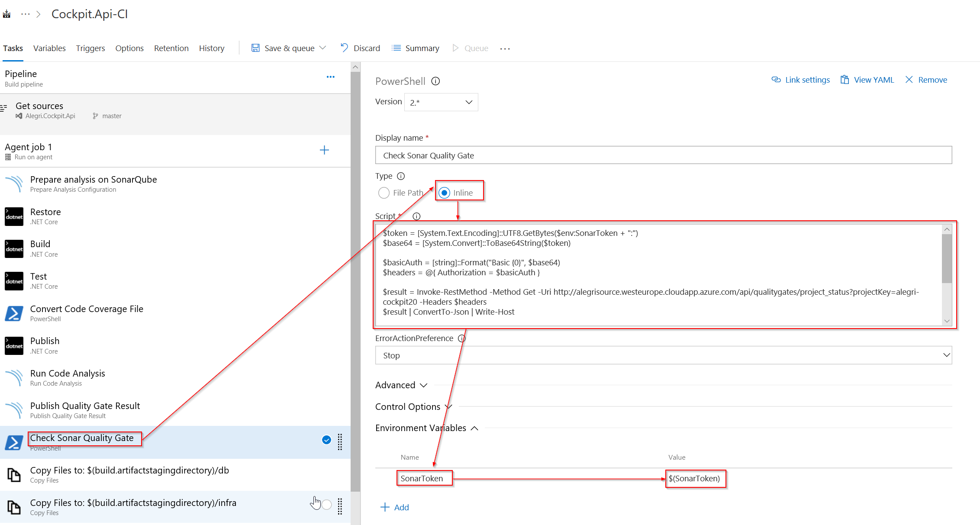Viewport: 980px width, 525px height.
Task: Open the Version 2.* dropdown
Action: pyautogui.click(x=441, y=102)
